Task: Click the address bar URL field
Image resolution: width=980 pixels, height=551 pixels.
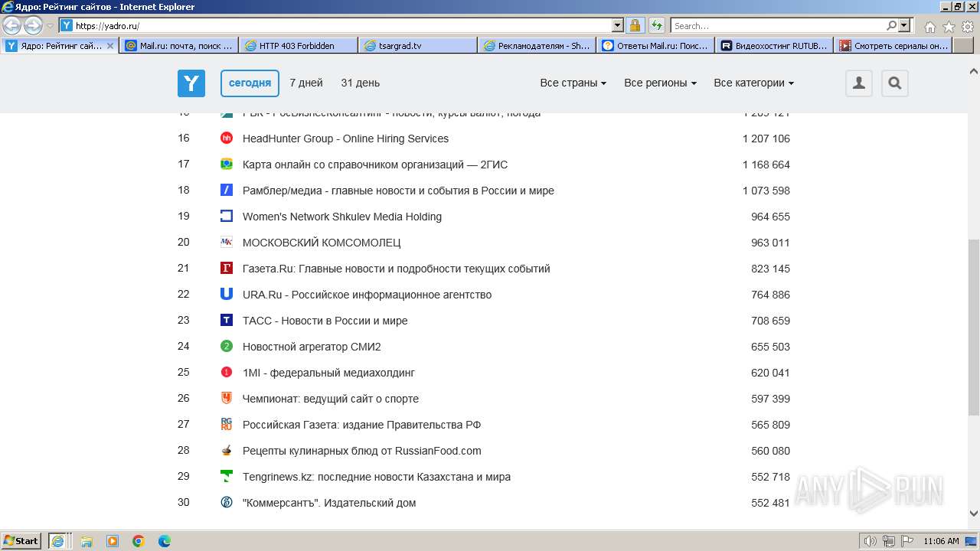Action: (x=341, y=25)
